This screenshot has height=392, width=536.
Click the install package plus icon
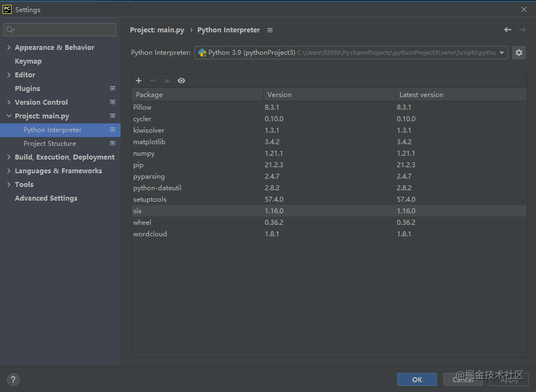(139, 81)
